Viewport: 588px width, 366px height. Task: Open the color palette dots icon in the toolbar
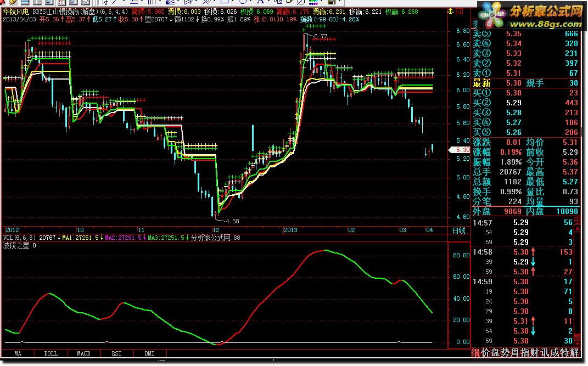click(313, 2)
